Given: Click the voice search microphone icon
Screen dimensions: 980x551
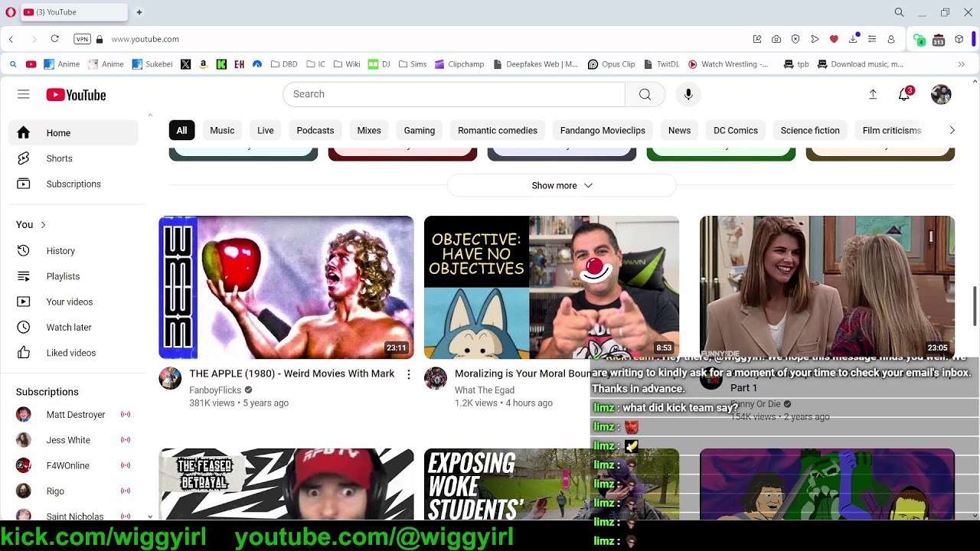Looking at the screenshot, I should coord(688,94).
